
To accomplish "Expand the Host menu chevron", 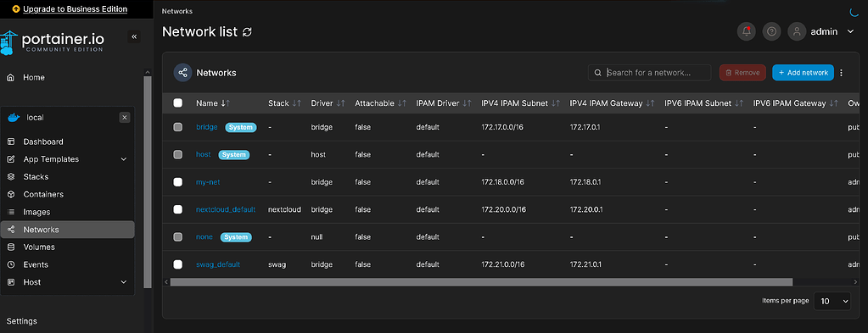I will (x=124, y=282).
